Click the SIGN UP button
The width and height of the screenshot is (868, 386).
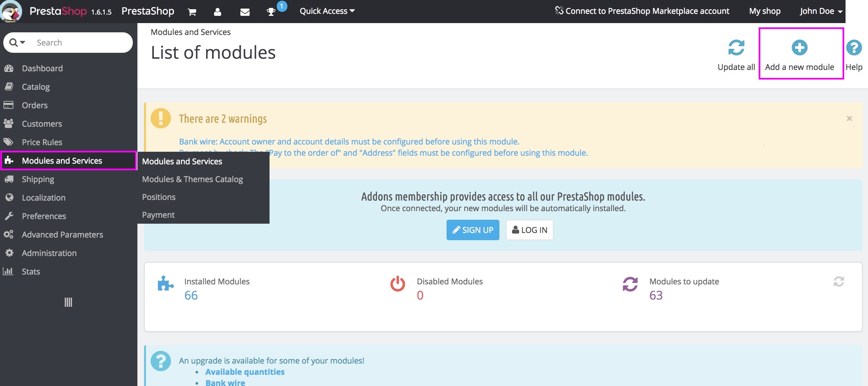click(473, 230)
